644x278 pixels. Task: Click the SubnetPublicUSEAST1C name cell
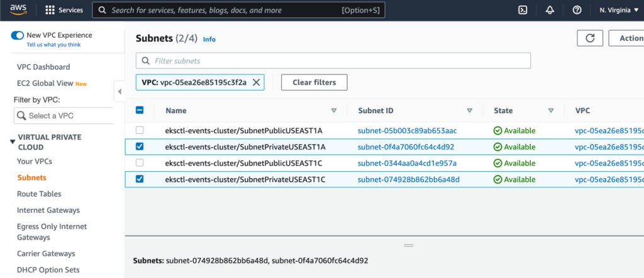point(243,163)
